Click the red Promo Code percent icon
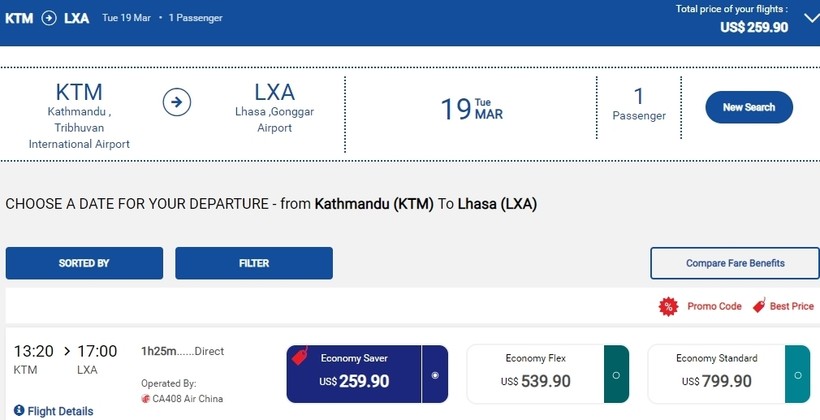The image size is (820, 420). pyautogui.click(x=667, y=306)
